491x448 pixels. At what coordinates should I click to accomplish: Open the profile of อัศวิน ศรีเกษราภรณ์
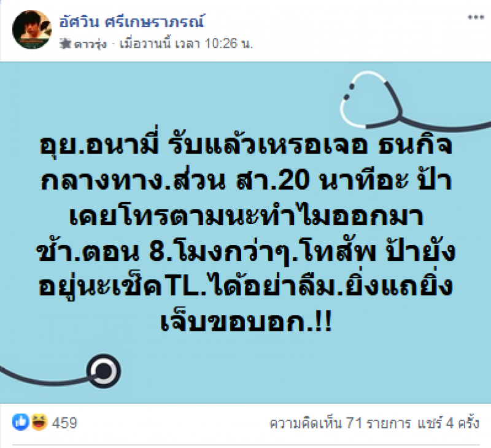[x=132, y=21]
